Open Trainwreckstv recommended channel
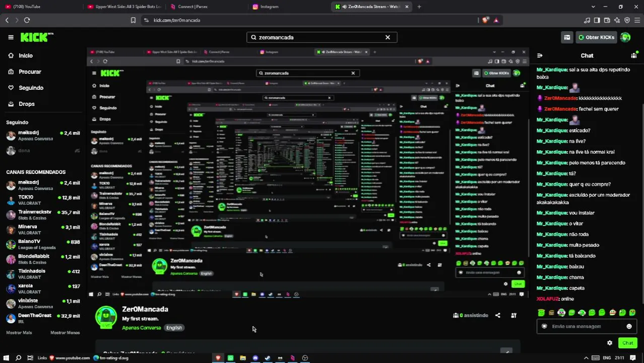 42,215
